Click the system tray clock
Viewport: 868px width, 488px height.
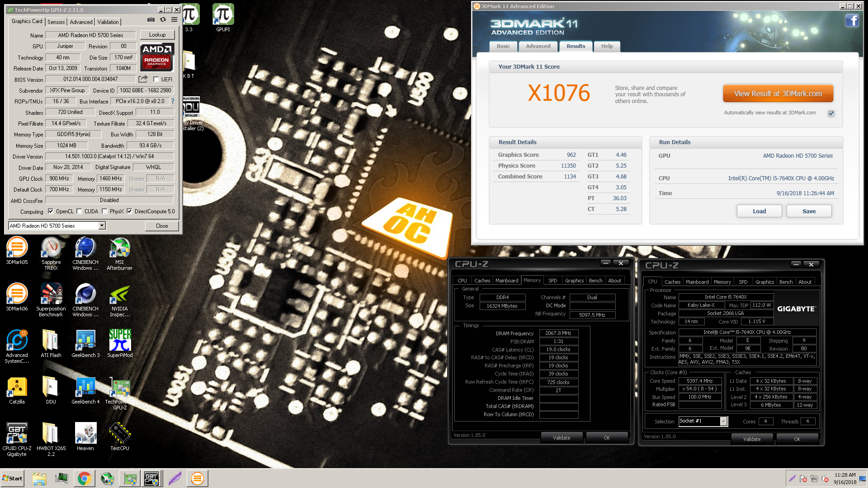point(844,479)
